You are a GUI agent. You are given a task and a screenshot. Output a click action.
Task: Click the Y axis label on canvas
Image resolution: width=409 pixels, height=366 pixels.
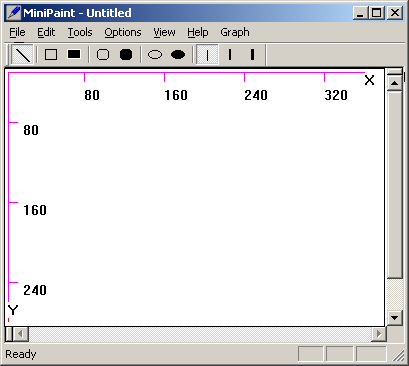[13, 310]
